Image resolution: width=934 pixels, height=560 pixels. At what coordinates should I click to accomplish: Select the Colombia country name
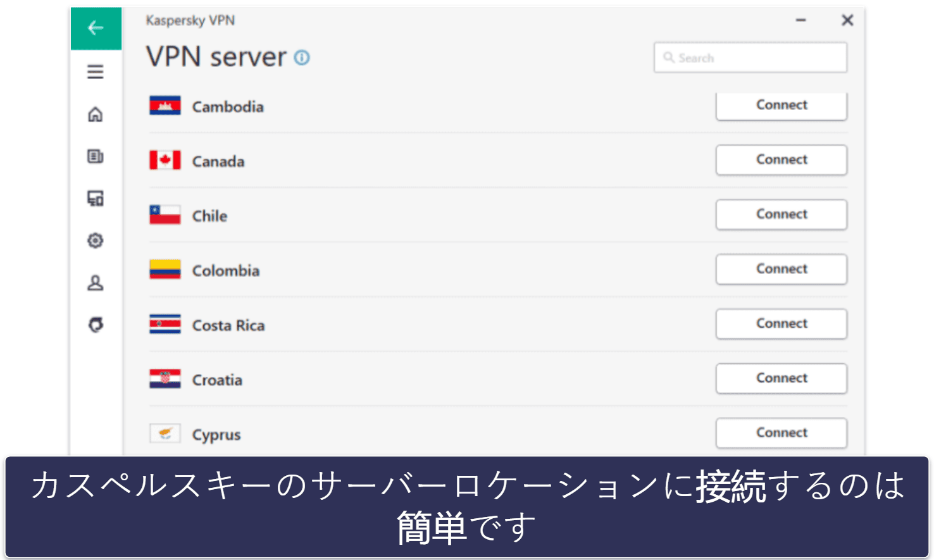[226, 271]
